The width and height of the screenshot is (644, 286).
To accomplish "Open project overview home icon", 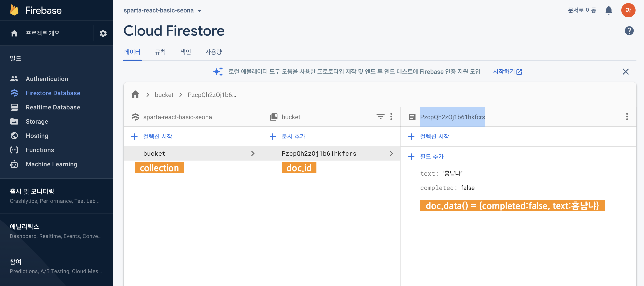I will click(14, 33).
